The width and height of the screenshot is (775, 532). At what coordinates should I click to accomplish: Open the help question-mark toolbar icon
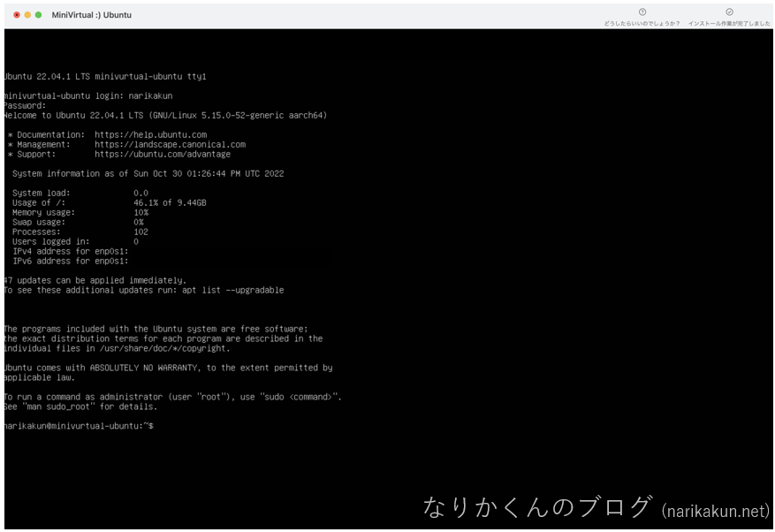[642, 11]
